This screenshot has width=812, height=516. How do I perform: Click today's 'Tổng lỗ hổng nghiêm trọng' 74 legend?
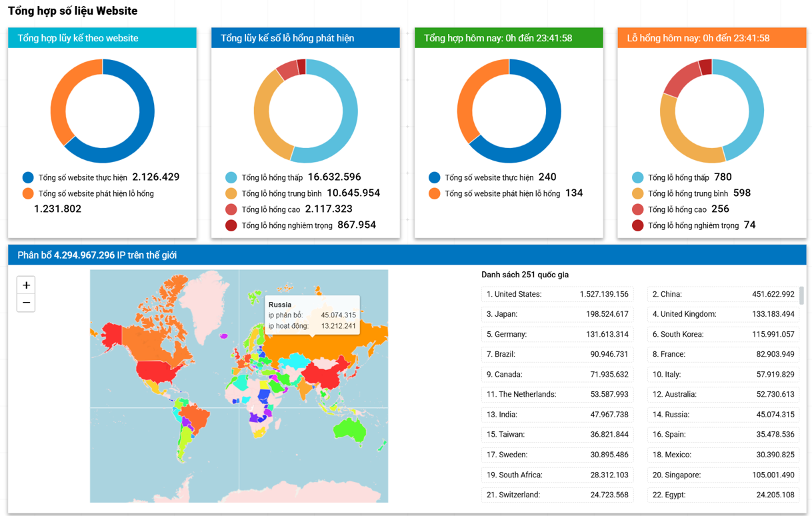[x=638, y=225]
